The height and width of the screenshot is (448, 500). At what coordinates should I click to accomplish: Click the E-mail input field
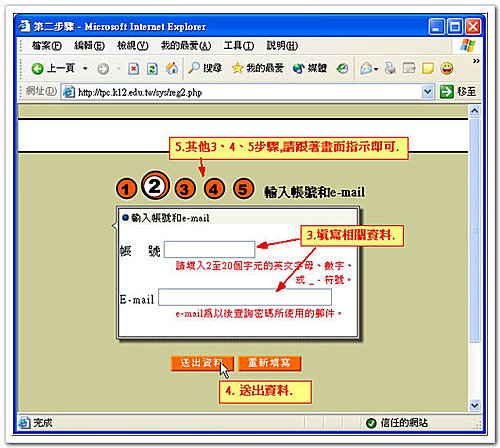tap(245, 297)
